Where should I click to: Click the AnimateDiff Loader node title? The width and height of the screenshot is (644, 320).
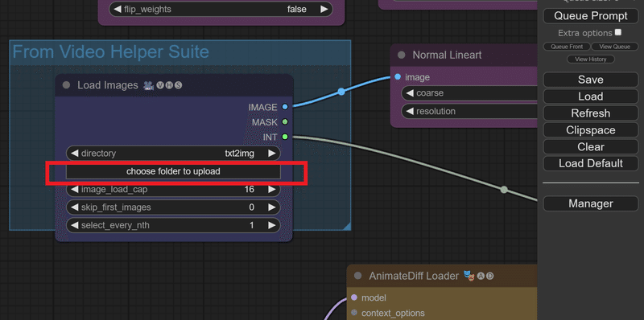click(x=414, y=276)
